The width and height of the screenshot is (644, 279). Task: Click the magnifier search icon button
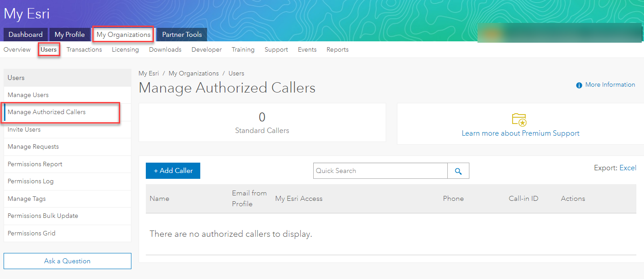[458, 171]
